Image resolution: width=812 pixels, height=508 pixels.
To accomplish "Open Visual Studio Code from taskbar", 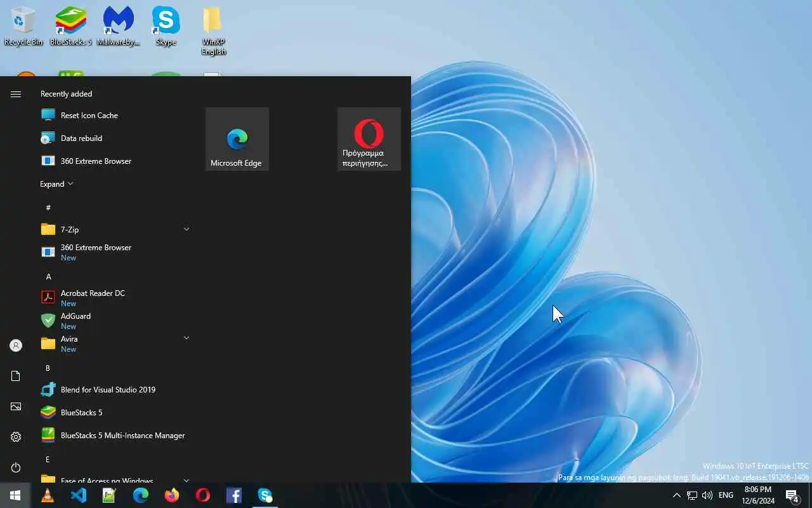I will tap(79, 495).
